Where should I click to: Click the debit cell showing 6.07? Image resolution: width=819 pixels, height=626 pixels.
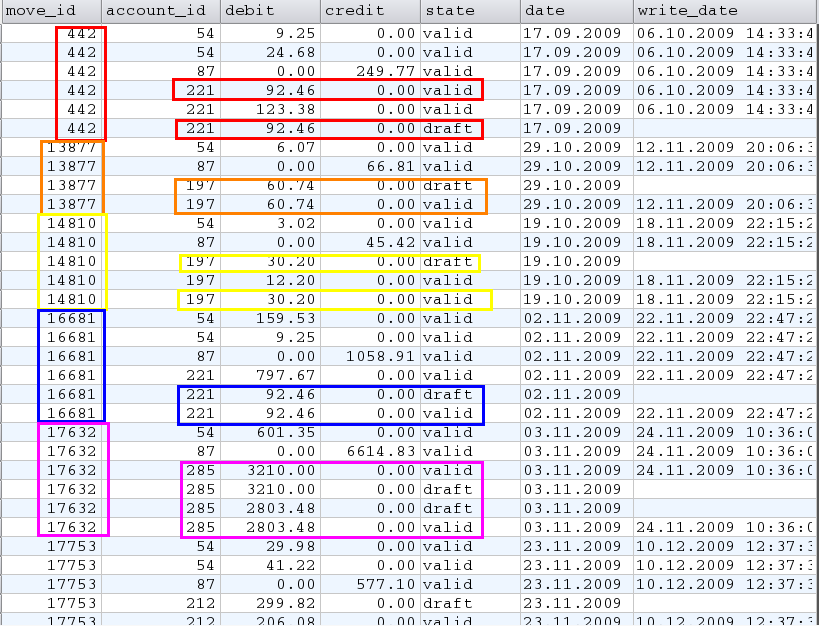(298, 147)
